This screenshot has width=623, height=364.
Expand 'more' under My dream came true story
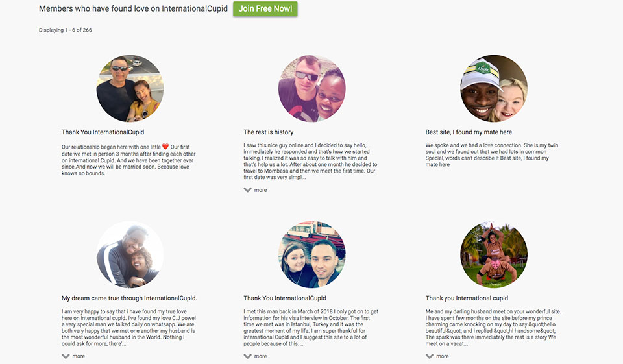[x=73, y=356]
